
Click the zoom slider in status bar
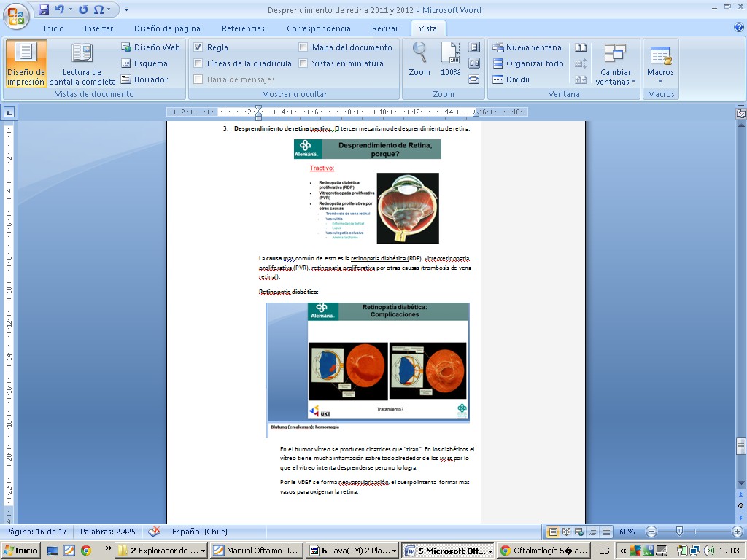[x=679, y=532]
